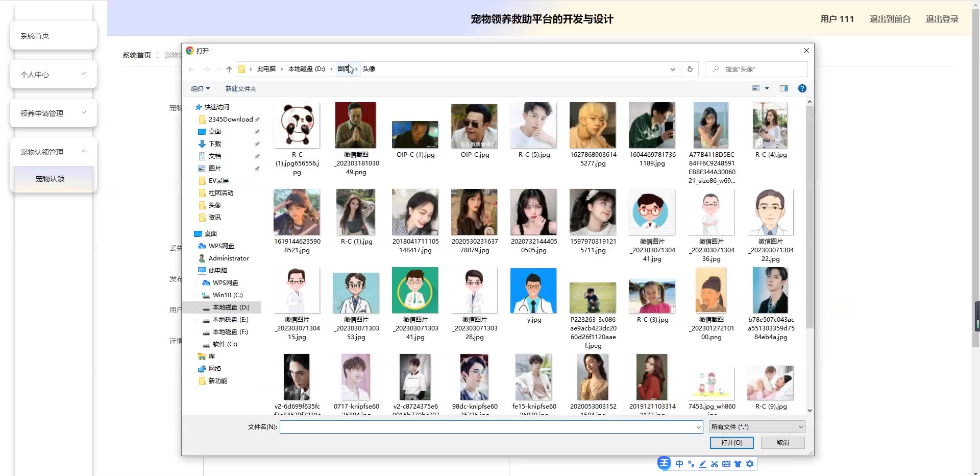Click the 取消 button
Viewport: 980px width, 476px height.
tap(782, 443)
